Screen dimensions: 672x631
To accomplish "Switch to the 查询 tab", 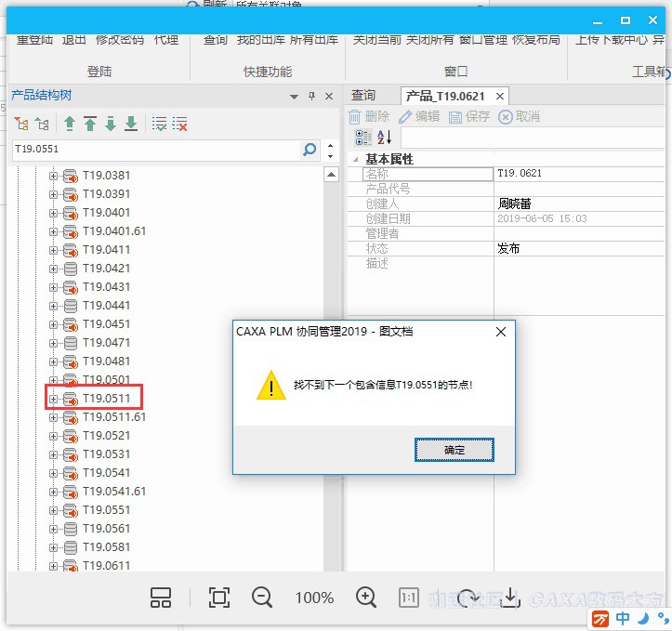I will point(363,95).
